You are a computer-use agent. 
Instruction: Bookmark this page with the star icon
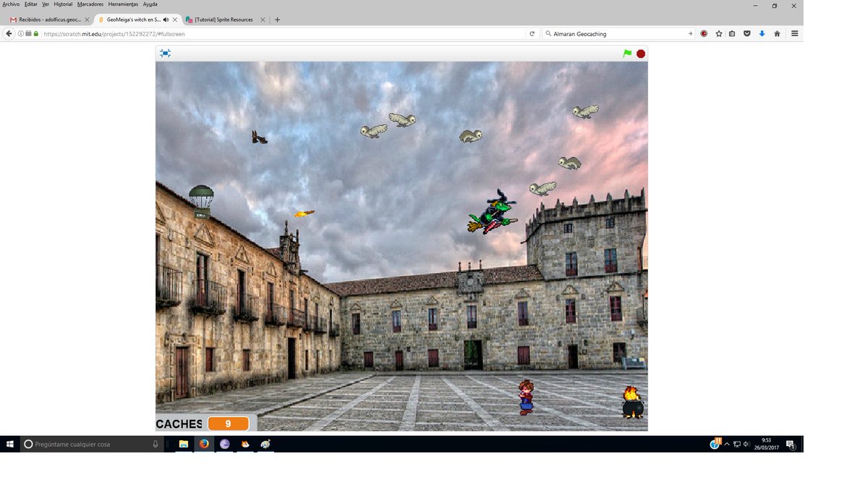(719, 34)
